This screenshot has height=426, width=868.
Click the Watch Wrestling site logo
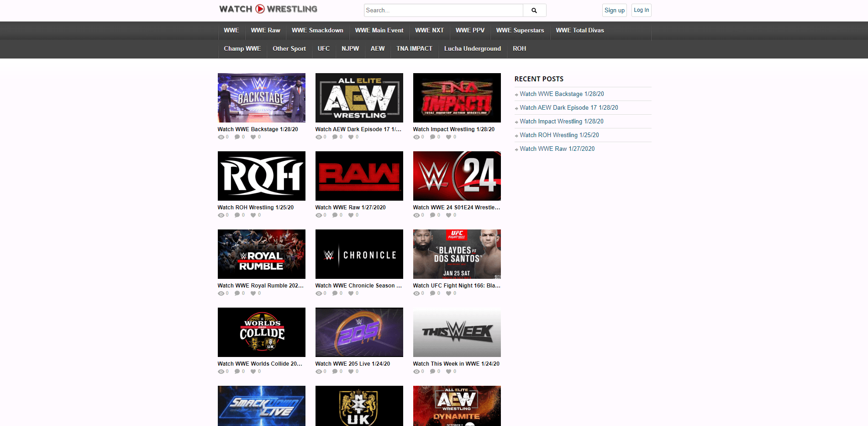click(x=268, y=9)
